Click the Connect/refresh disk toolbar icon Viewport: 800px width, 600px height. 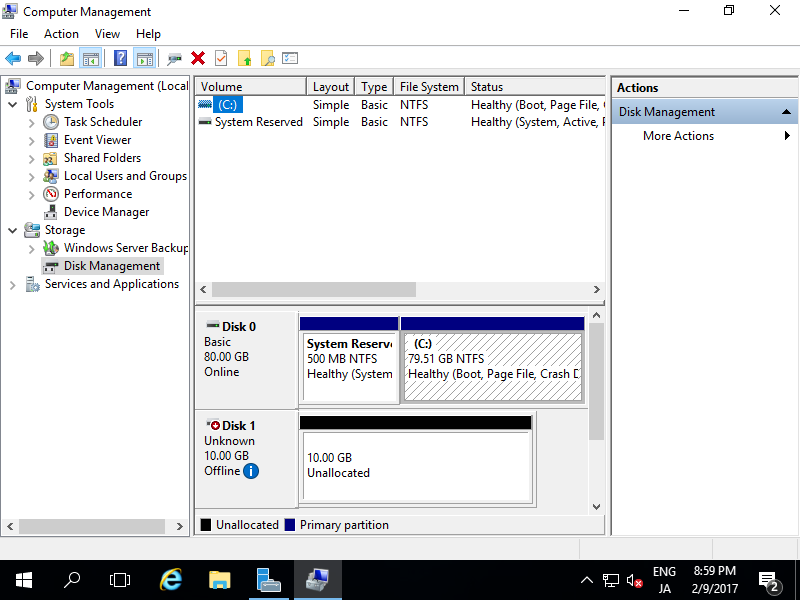[x=174, y=59]
